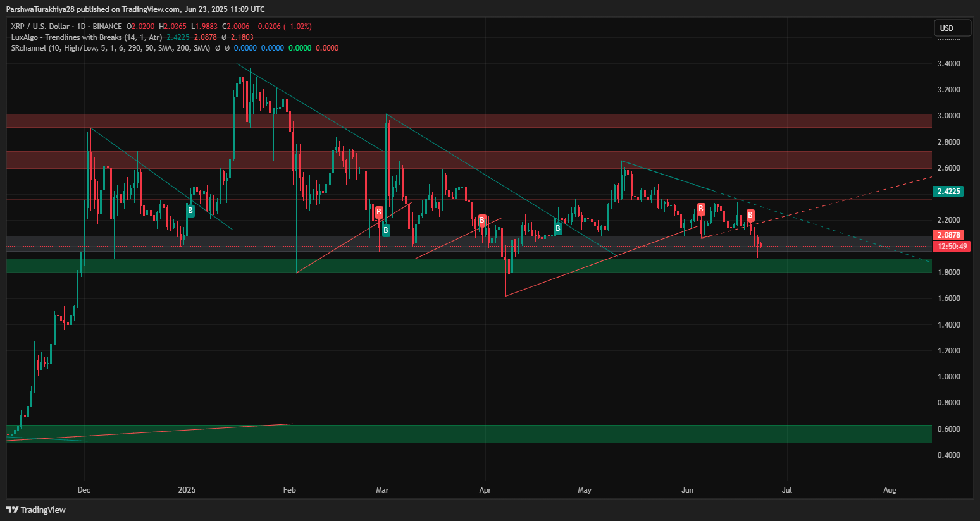Select the red B marker near April
The height and width of the screenshot is (521, 980).
click(482, 220)
